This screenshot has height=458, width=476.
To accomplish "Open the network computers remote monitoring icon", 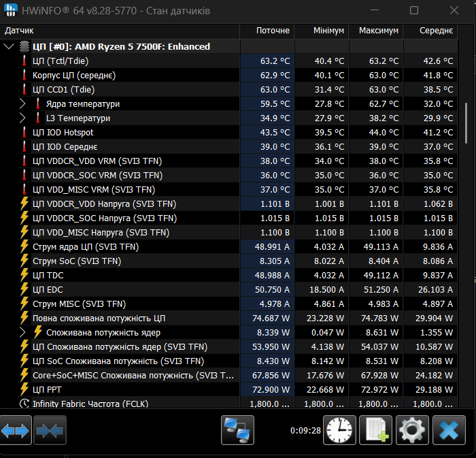I will pyautogui.click(x=237, y=431).
